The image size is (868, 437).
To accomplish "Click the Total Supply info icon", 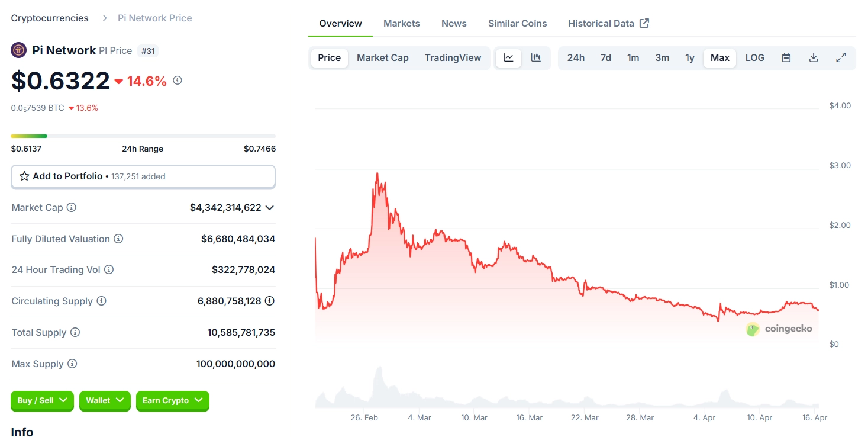I will pyautogui.click(x=75, y=332).
